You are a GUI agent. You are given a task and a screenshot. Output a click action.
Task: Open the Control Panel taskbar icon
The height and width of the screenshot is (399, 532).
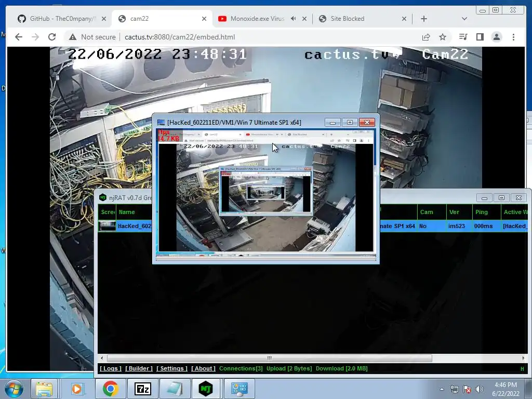(240, 389)
